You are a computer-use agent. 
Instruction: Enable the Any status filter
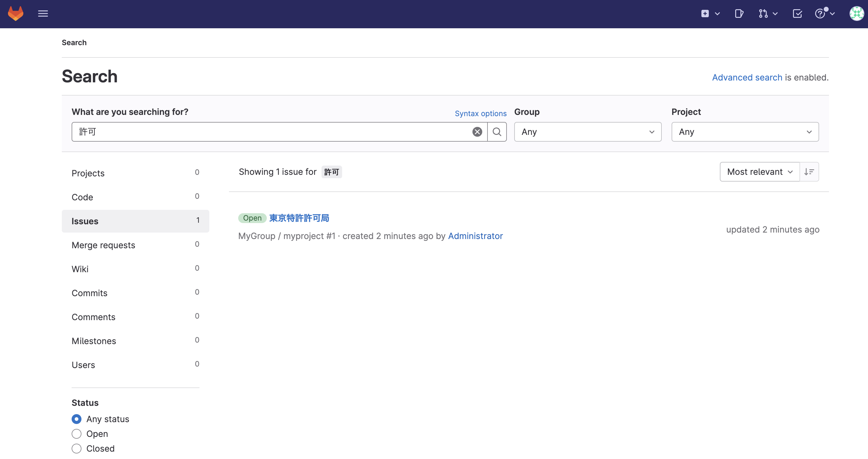tap(77, 419)
